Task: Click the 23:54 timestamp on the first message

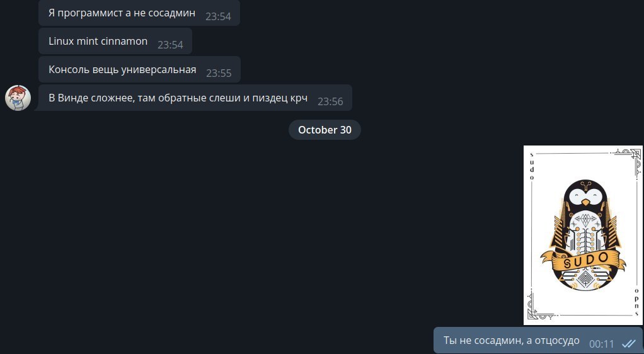Action: 218,16
